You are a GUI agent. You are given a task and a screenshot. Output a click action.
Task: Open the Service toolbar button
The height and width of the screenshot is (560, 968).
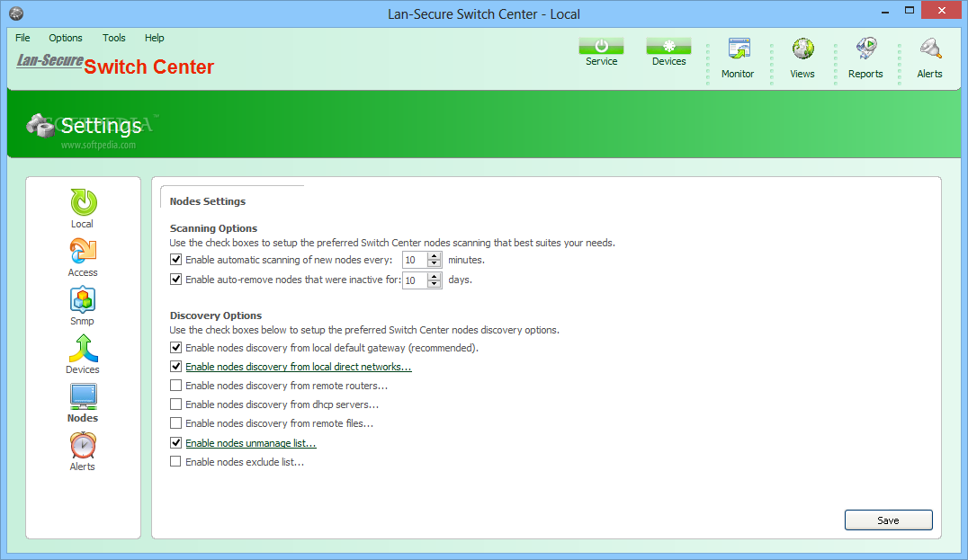coord(601,52)
